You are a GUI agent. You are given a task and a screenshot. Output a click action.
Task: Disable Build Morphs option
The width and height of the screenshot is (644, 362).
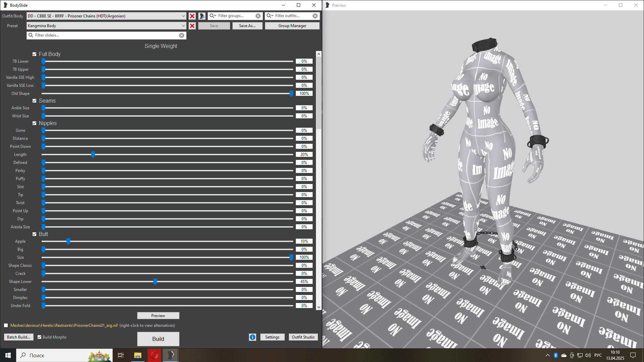(x=40, y=337)
